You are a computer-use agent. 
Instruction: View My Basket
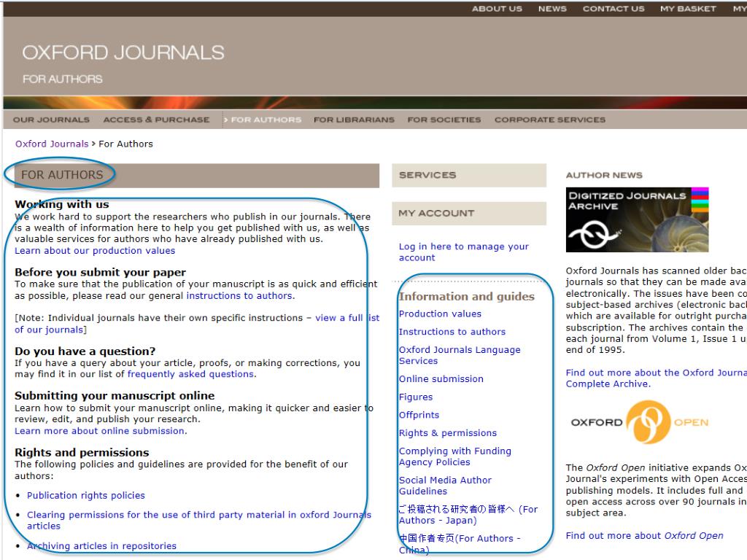[688, 9]
